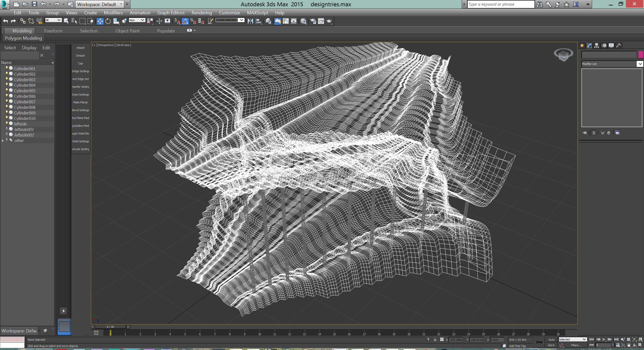Open the Material Editor icon
The width and height of the screenshot is (644, 350).
(303, 21)
